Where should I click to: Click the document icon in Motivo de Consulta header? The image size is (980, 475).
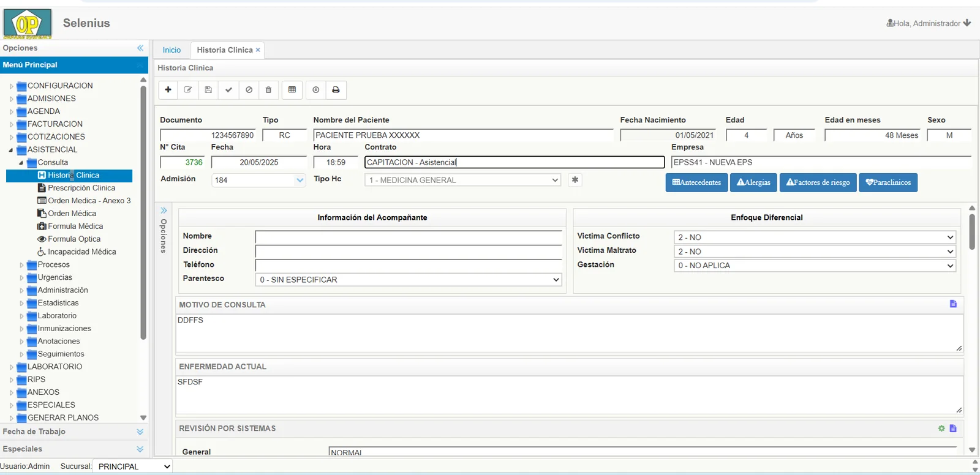pyautogui.click(x=953, y=304)
